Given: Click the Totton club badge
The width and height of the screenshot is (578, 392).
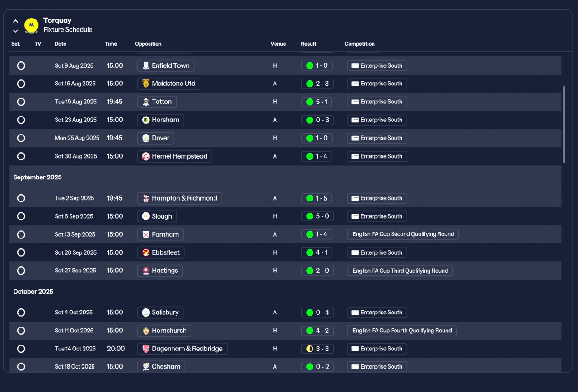Looking at the screenshot, I should 145,102.
